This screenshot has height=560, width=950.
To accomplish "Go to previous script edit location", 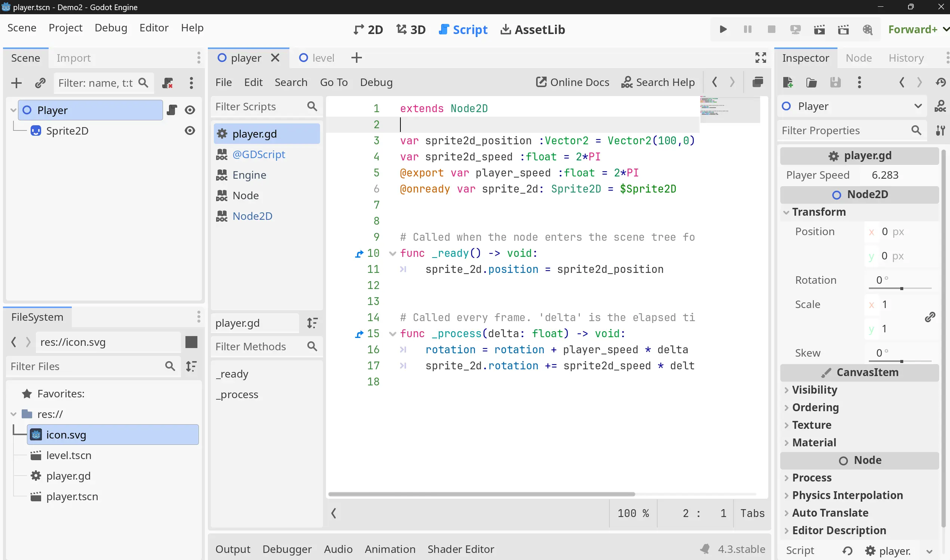I will pyautogui.click(x=714, y=82).
